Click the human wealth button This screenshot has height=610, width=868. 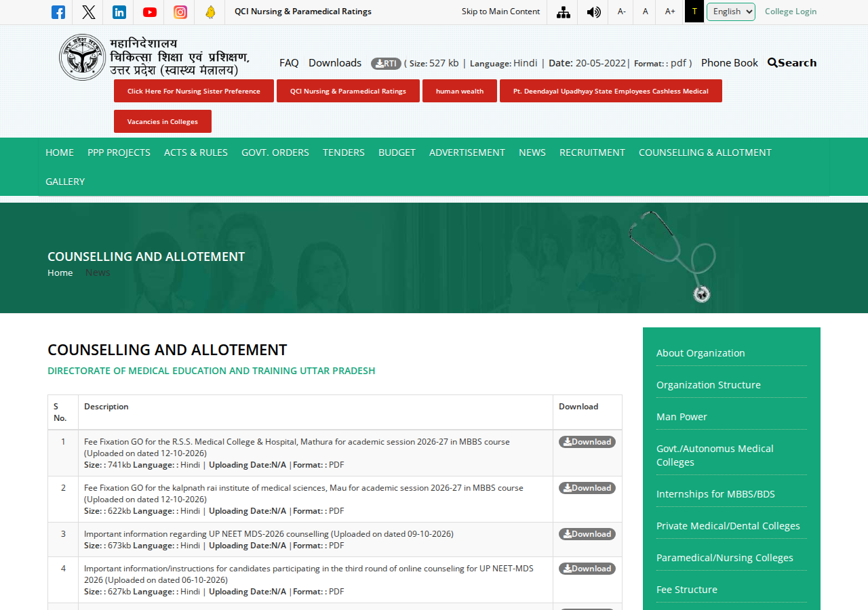point(460,91)
